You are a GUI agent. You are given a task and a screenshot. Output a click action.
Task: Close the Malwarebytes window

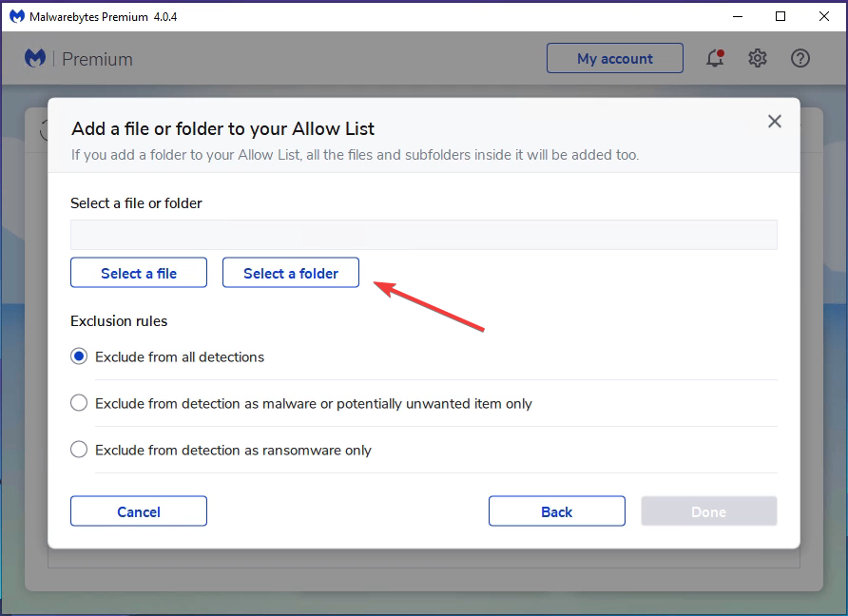[823, 16]
